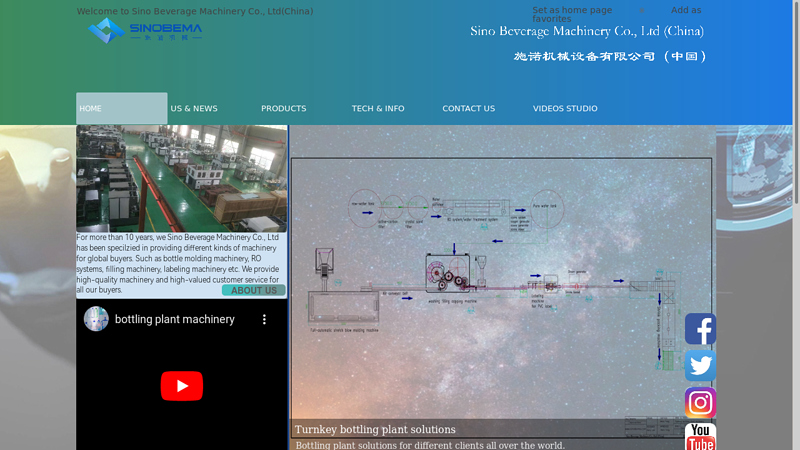Open the PRODUCTS menu
This screenshot has height=450, width=800.
coord(284,108)
